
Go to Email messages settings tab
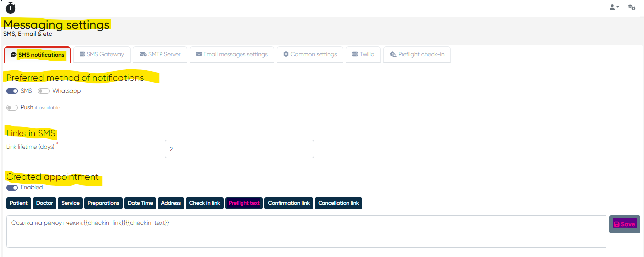[x=232, y=54]
